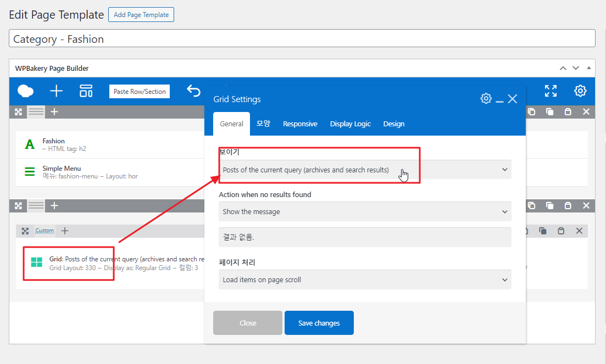Viewport: 606px width, 364px height.
Task: Open the 보이기 dropdown
Action: 365,170
